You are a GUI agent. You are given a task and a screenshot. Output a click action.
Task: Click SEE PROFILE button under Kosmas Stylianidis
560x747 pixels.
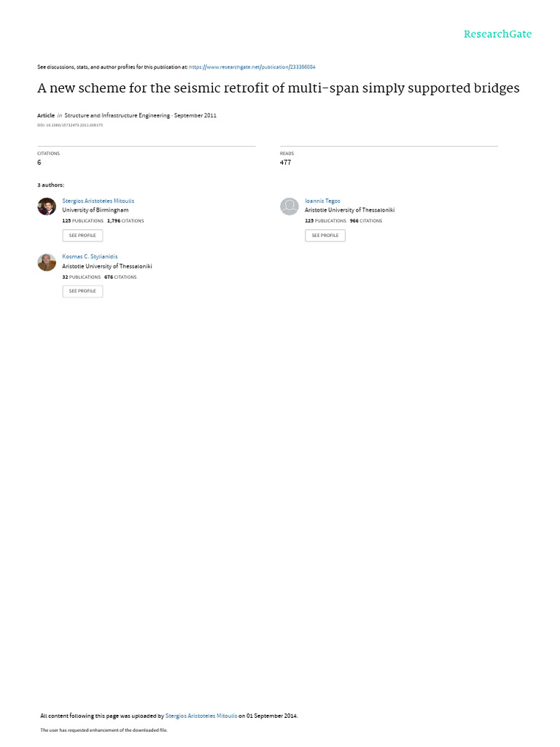point(82,291)
